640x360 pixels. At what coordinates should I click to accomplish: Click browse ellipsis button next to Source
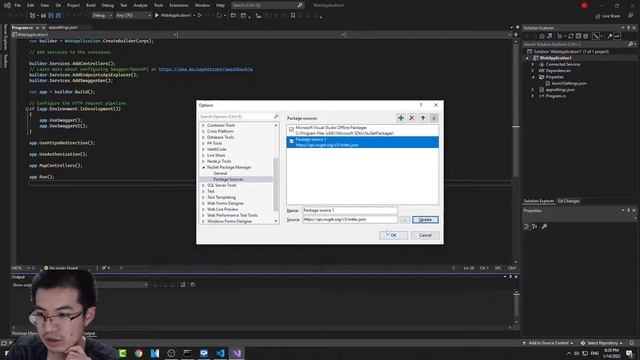coord(404,220)
